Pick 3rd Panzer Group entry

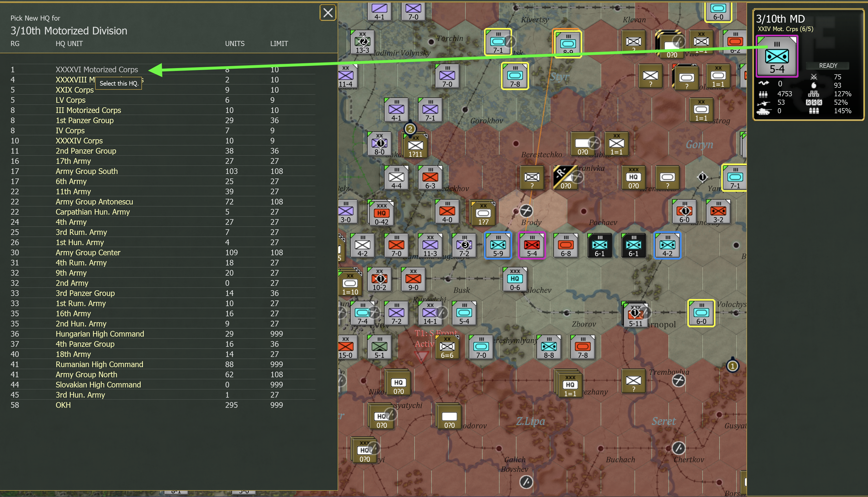click(162, 293)
